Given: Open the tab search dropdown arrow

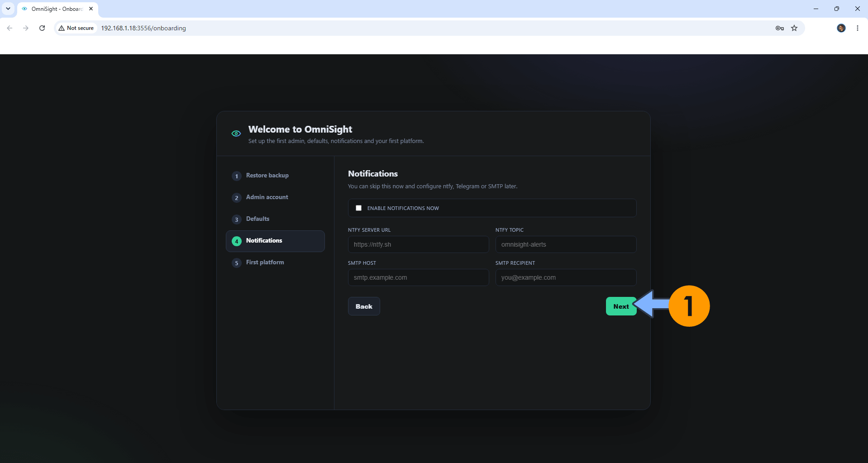Looking at the screenshot, I should (x=8, y=9).
